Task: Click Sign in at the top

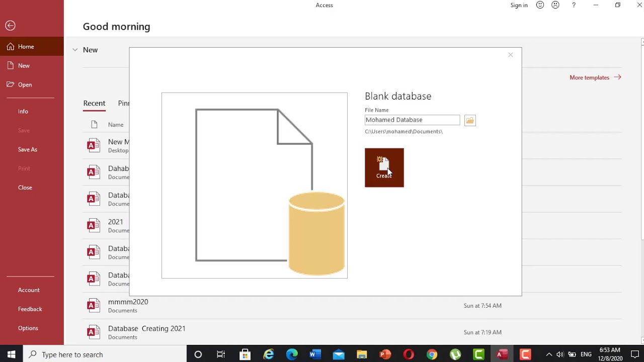Action: coord(519,6)
